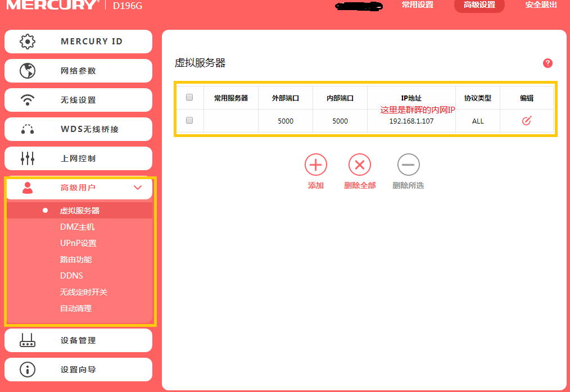Viewport: 570px width, 392px height.
Task: Click 安全退出 to log out
Action: click(x=540, y=6)
